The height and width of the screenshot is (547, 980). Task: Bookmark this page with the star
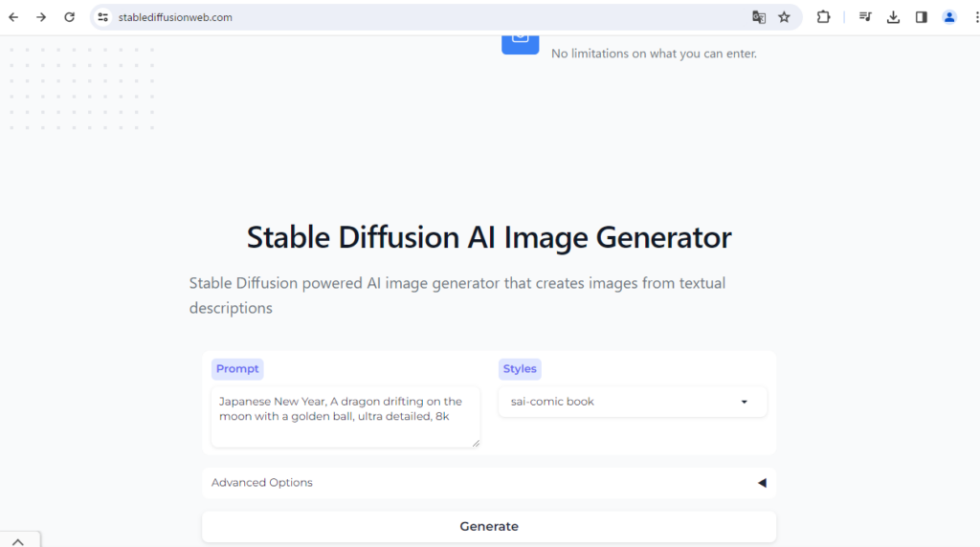785,17
